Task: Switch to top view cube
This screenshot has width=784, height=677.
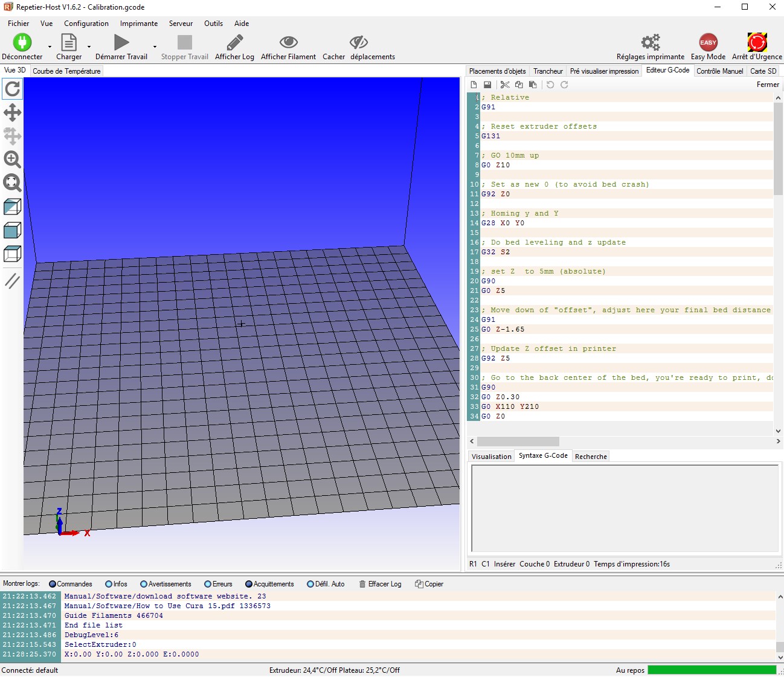Action: [x=13, y=254]
